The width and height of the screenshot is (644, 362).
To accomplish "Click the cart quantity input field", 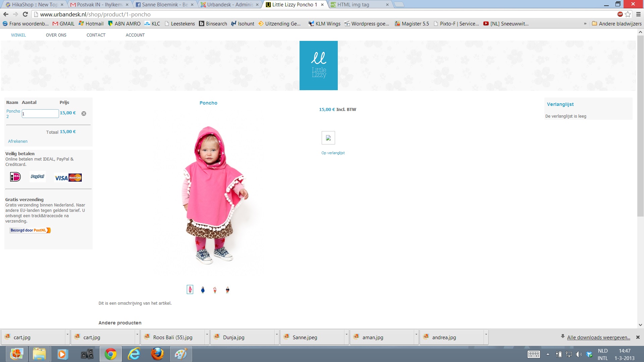I will 40,114.
